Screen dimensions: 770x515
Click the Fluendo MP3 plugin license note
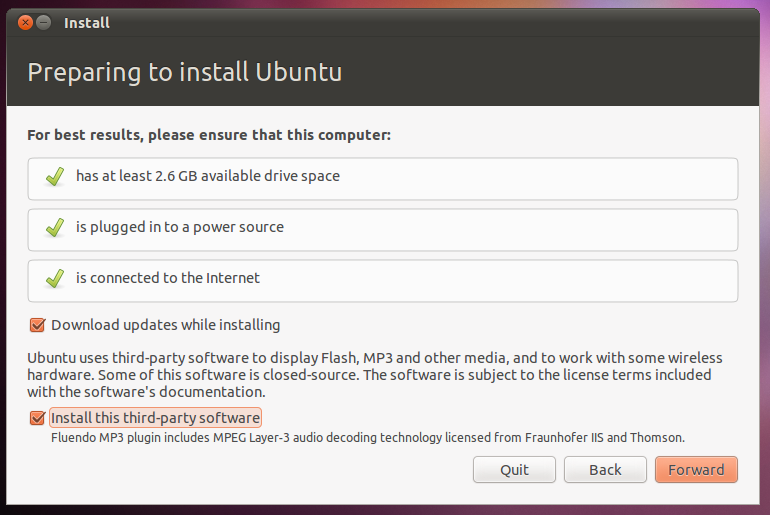coord(367,437)
